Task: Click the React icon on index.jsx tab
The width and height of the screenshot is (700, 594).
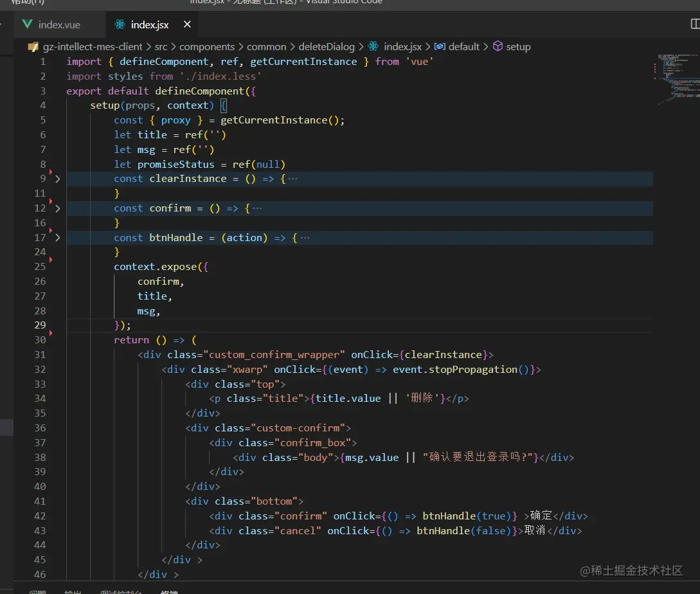Action: point(120,24)
